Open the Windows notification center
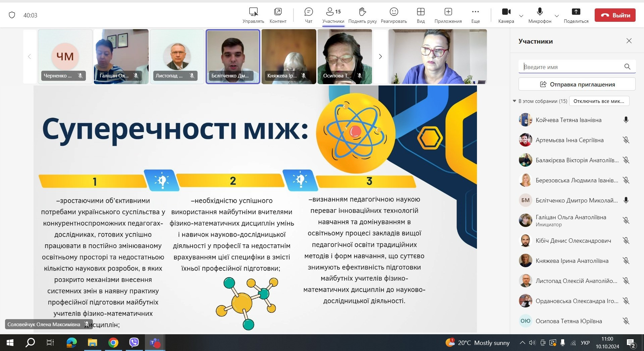The width and height of the screenshot is (644, 351). [x=631, y=343]
